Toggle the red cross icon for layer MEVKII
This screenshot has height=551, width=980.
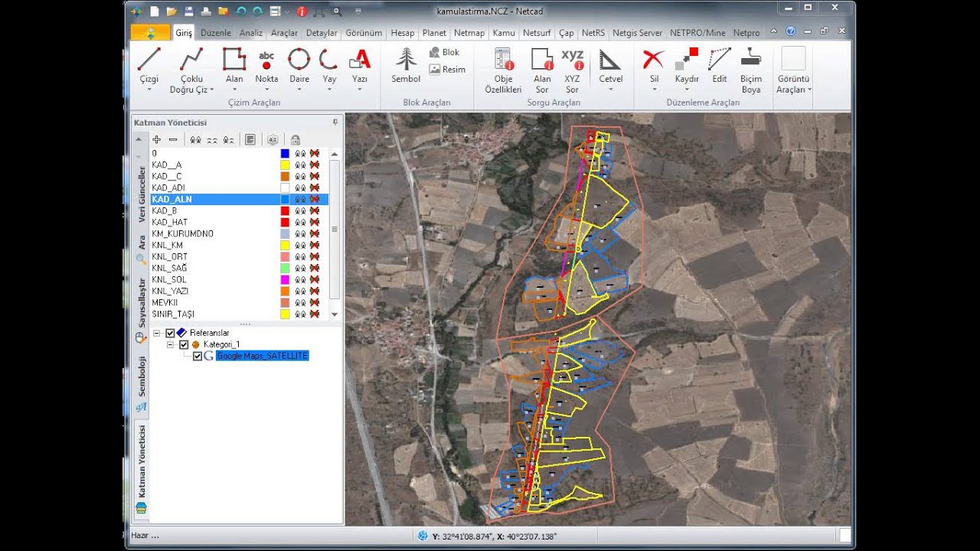314,302
